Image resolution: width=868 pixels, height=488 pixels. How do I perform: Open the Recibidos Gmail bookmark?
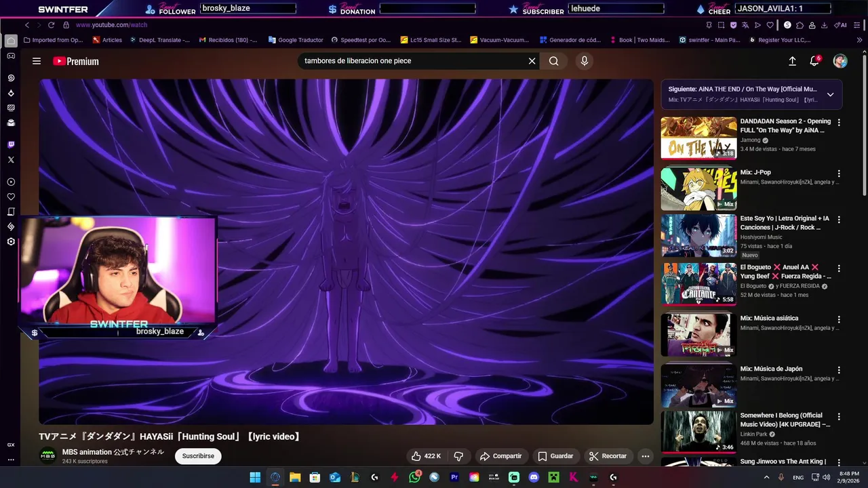coord(228,40)
